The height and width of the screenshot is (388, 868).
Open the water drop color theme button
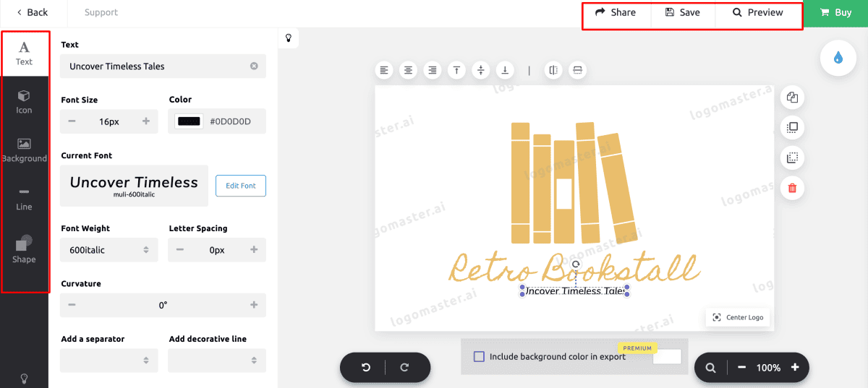pos(838,58)
